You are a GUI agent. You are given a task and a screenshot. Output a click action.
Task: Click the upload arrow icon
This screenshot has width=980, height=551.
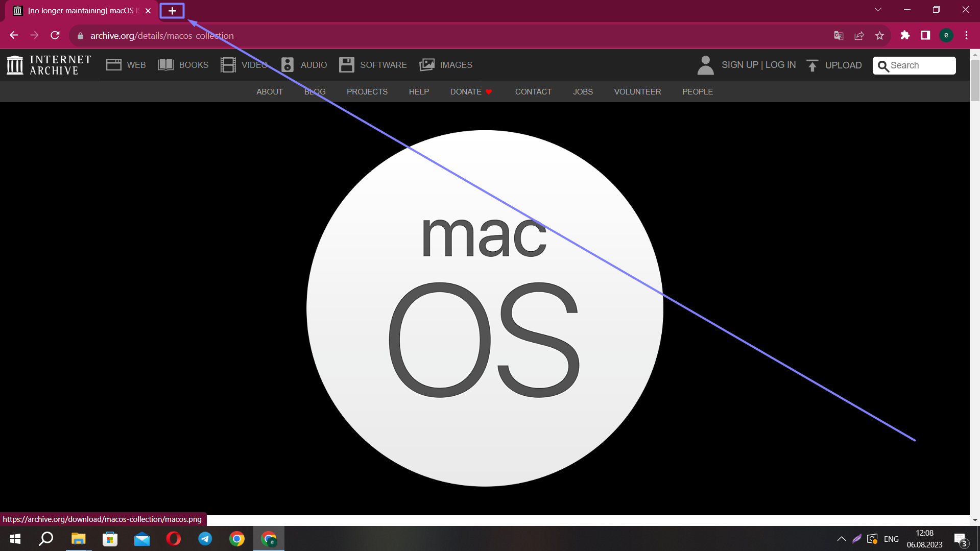coord(812,65)
